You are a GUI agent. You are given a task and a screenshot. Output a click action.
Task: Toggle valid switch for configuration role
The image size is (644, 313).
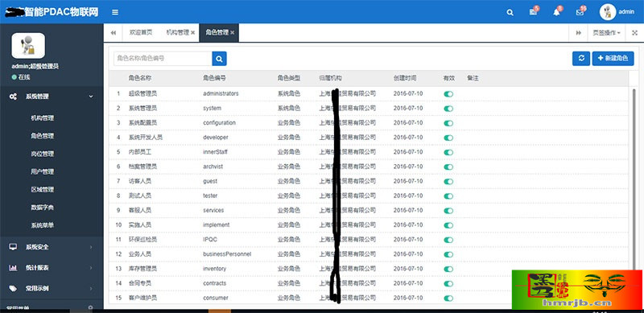click(448, 123)
